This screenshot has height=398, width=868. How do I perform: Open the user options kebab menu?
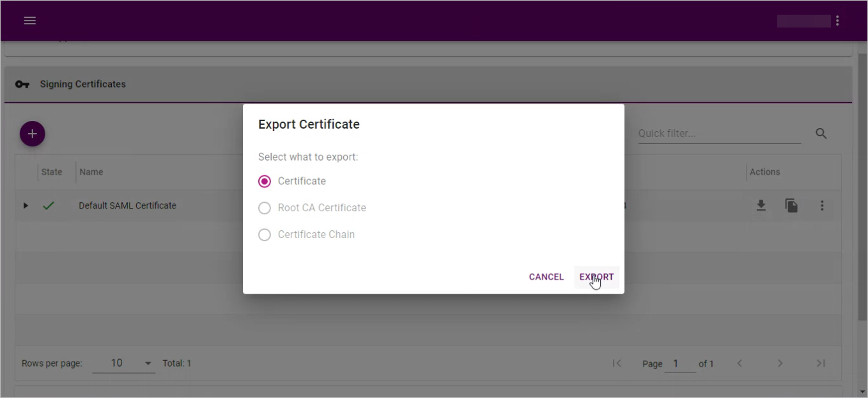837,20
